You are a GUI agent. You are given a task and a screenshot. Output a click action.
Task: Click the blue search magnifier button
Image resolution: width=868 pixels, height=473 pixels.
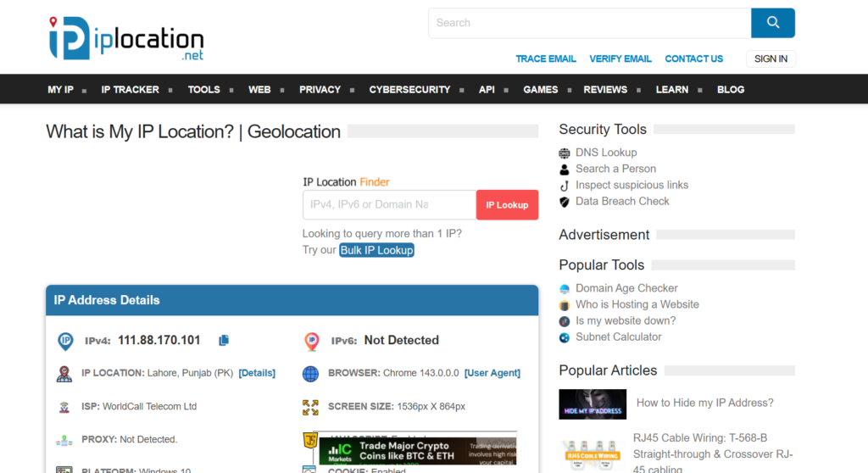click(773, 23)
